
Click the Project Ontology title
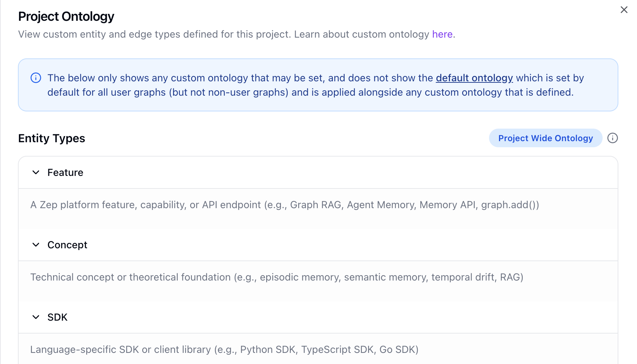[66, 16]
